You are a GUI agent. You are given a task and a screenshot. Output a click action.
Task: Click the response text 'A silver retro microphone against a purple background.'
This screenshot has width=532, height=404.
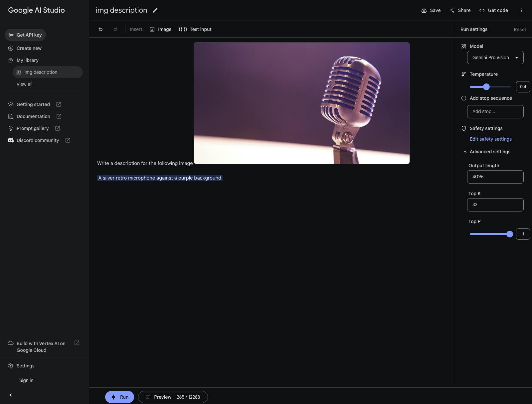pyautogui.click(x=160, y=178)
